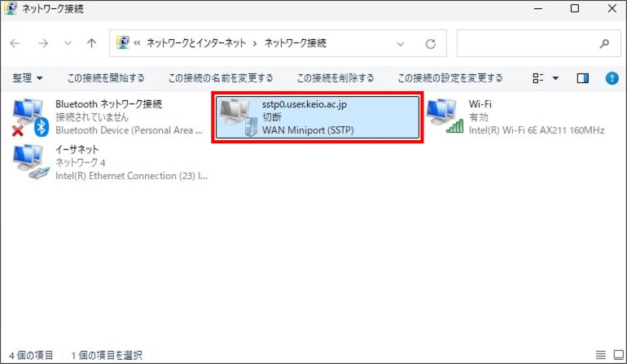Image resolution: width=627 pixels, height=364 pixels.
Task: Open the address bar history dropdown
Action: [x=401, y=43]
